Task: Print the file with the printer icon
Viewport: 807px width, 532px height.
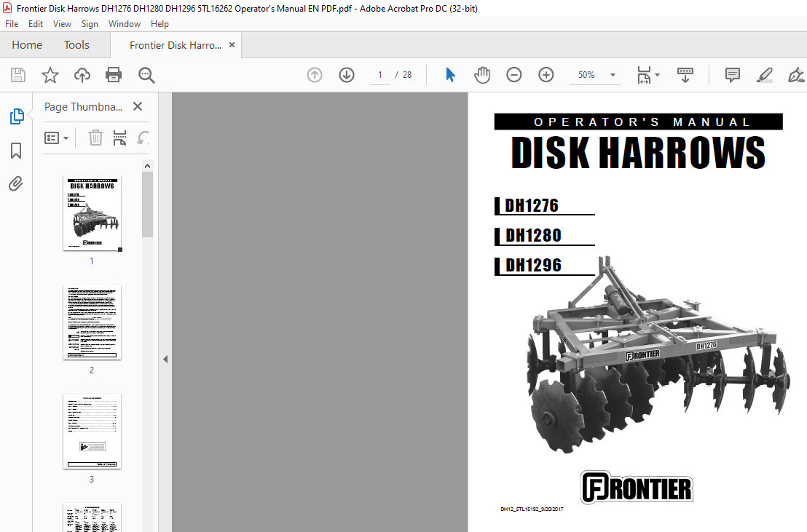Action: (x=113, y=75)
